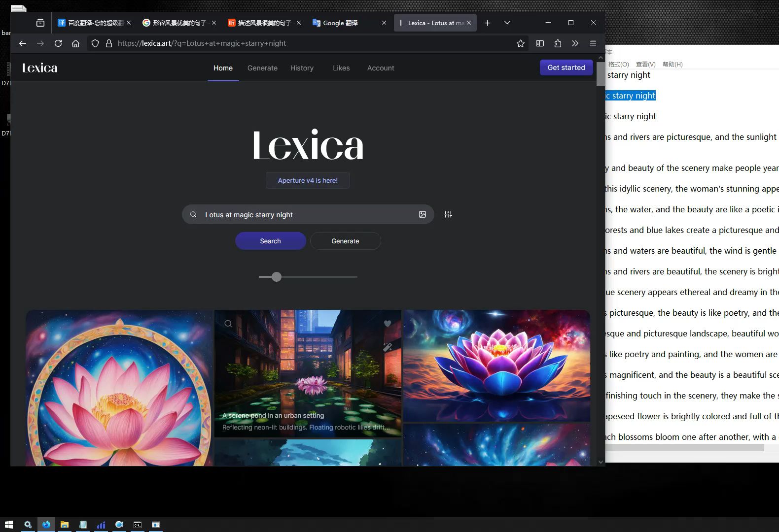Click the Firefox forward arrow

[40, 43]
